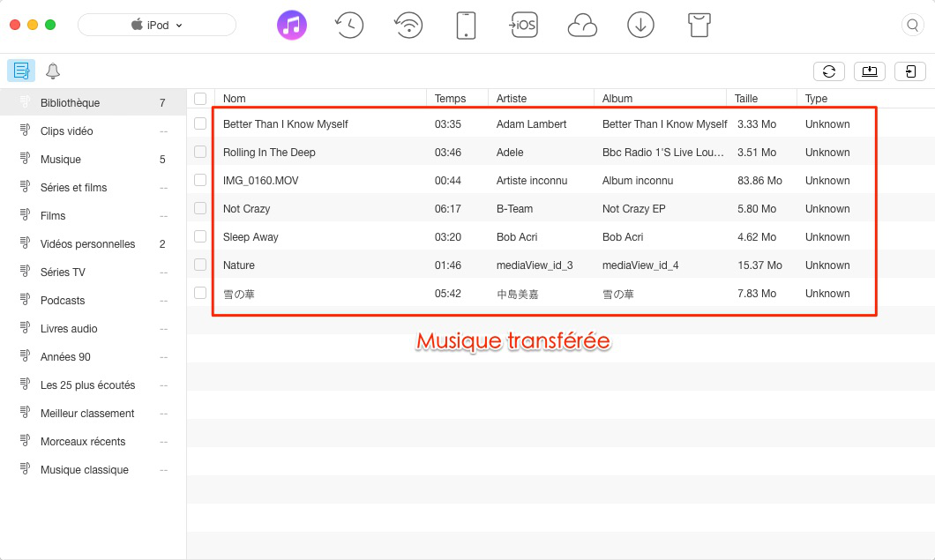Click the 83.86 Mo size value

point(759,180)
